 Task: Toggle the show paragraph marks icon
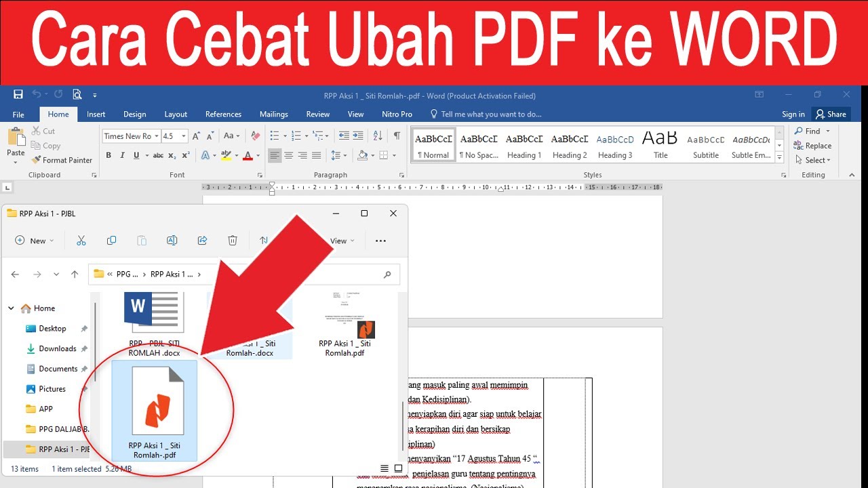(x=395, y=136)
